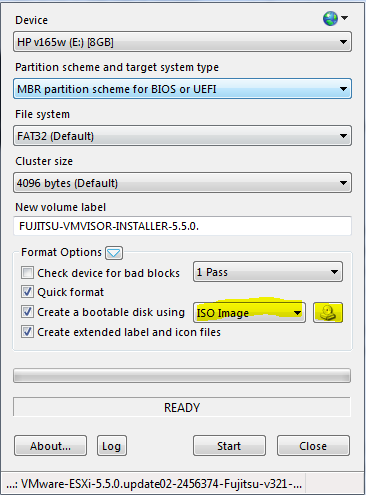The width and height of the screenshot is (366, 495).
Task: Click the disc select-image icon button
Action: [328, 313]
